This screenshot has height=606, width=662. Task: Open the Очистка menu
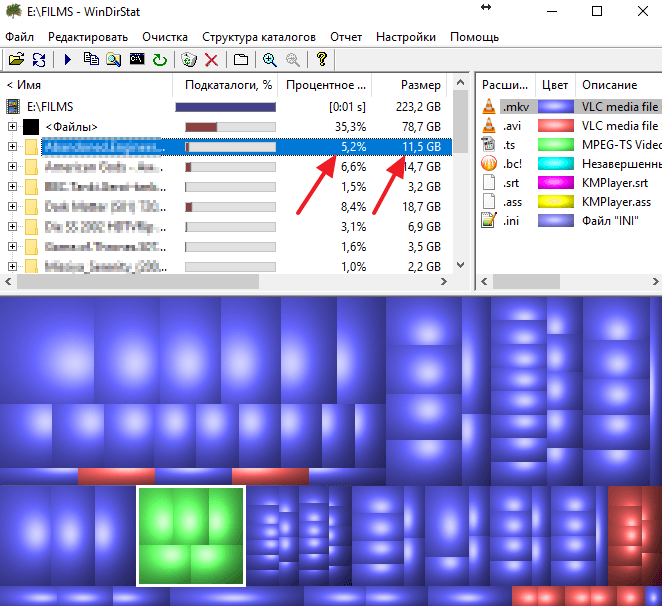(164, 37)
